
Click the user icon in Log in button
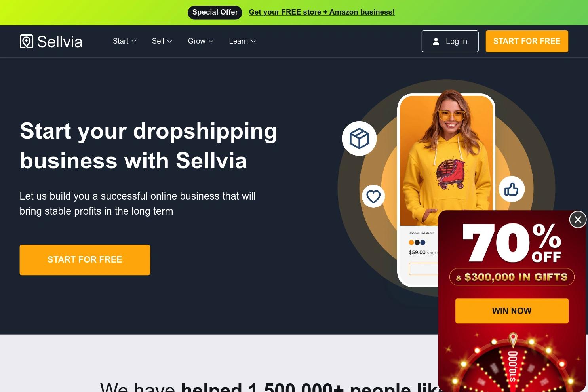tap(436, 41)
